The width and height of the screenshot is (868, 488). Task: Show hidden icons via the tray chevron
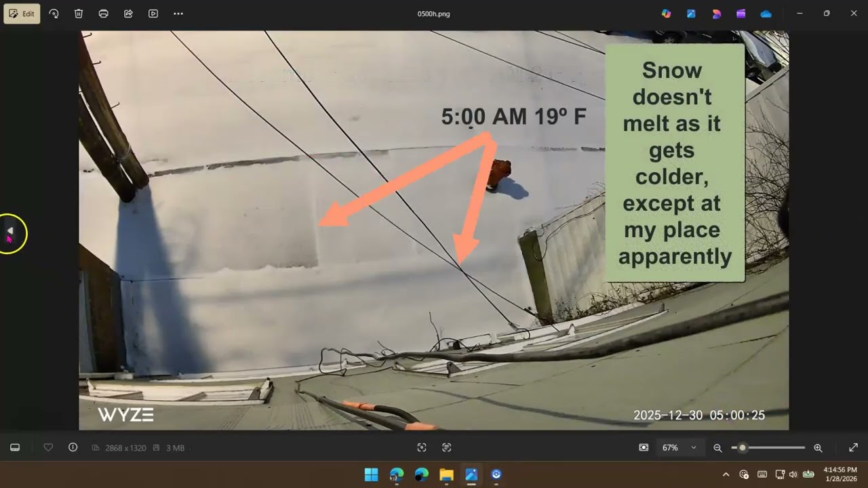pos(726,474)
